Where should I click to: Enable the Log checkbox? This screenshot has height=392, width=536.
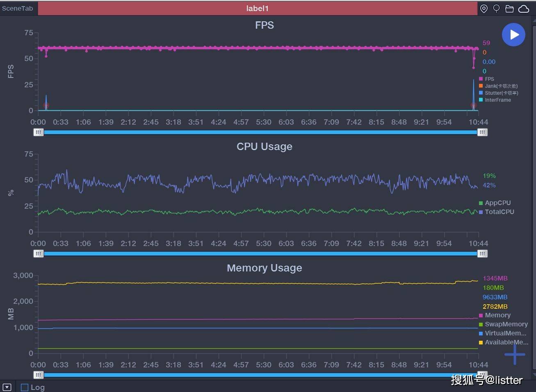coord(25,387)
